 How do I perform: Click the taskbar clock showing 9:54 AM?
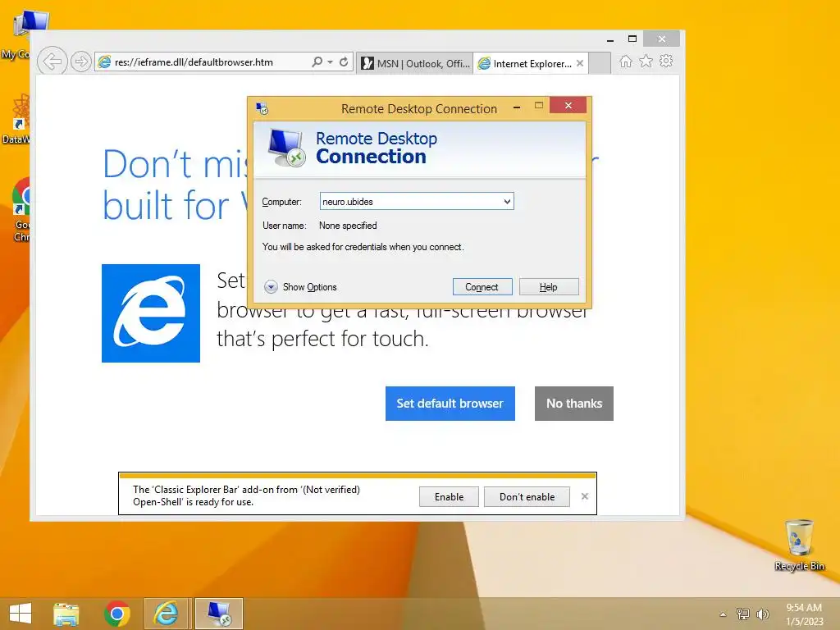point(804,614)
